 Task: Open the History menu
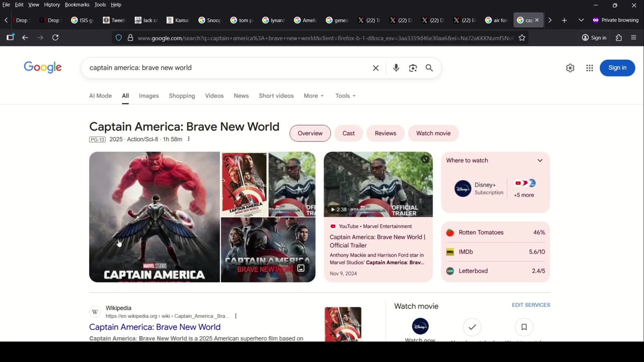tap(52, 5)
